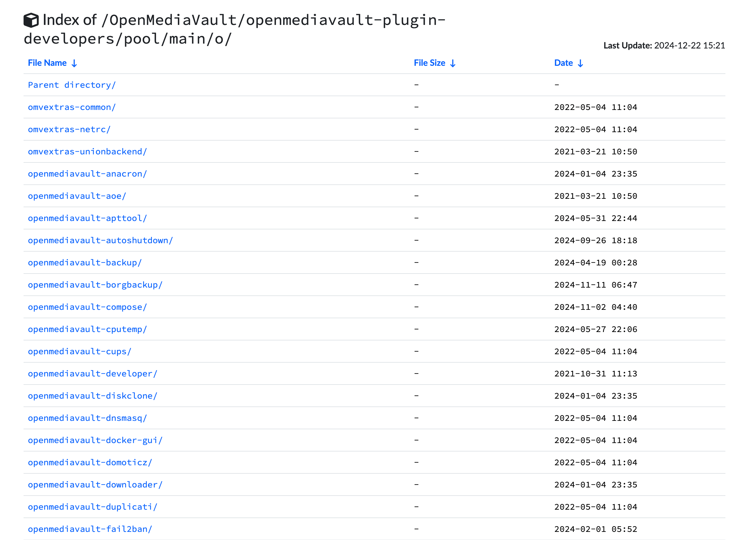
Task: Open the openmediavault-diskclone folder
Action: click(92, 396)
